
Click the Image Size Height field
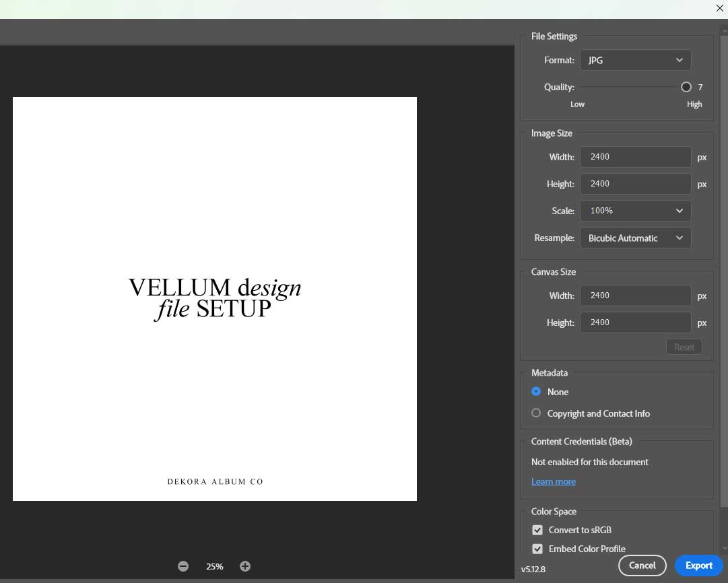point(635,184)
